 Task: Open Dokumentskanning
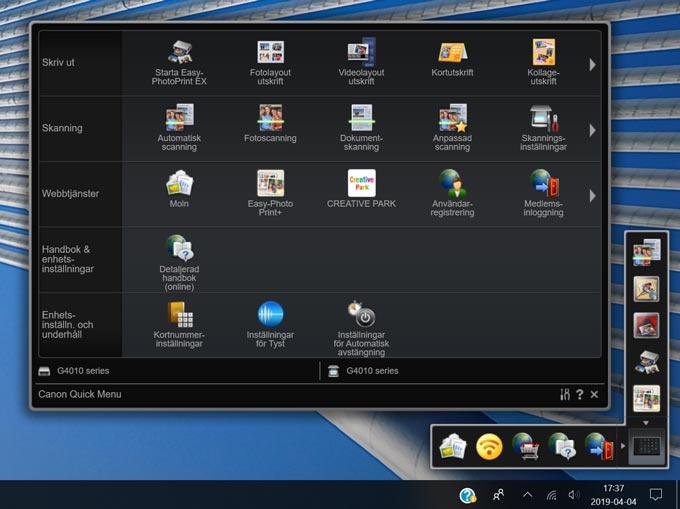(361, 127)
